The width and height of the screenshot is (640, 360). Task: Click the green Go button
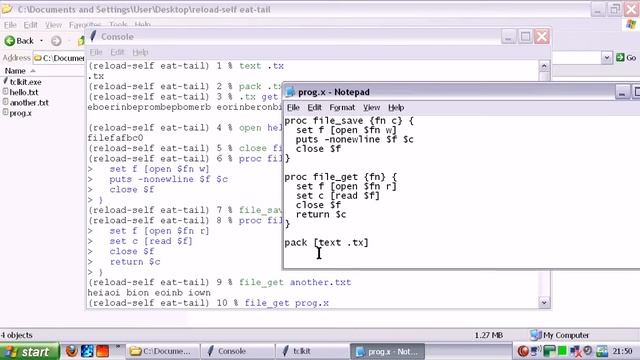626,58
